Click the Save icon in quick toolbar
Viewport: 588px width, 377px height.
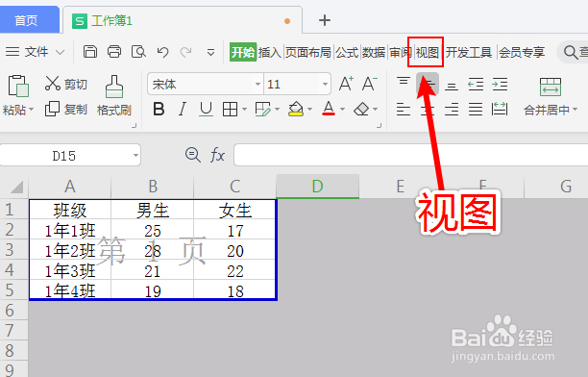90,51
